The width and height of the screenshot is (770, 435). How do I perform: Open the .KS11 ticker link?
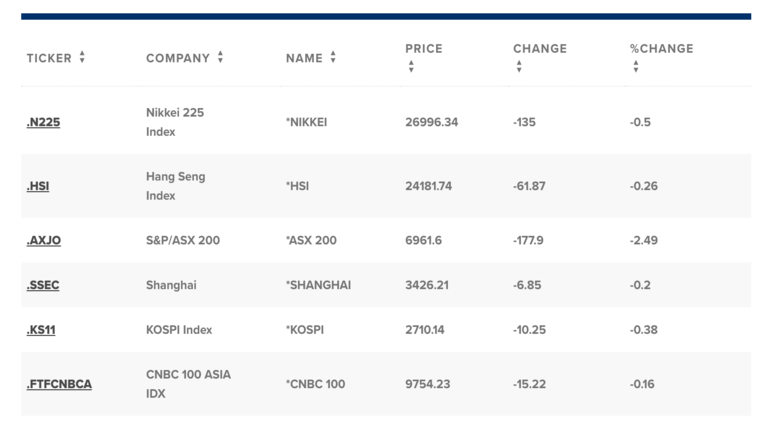click(x=41, y=330)
